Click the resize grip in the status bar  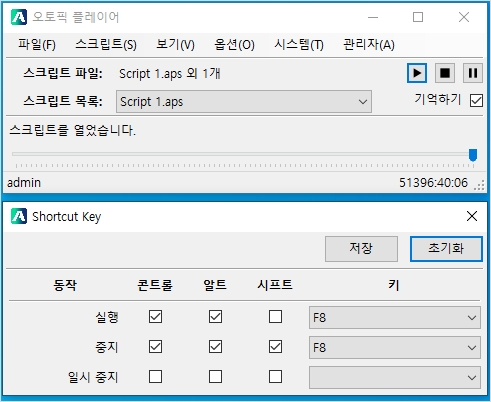[480, 186]
